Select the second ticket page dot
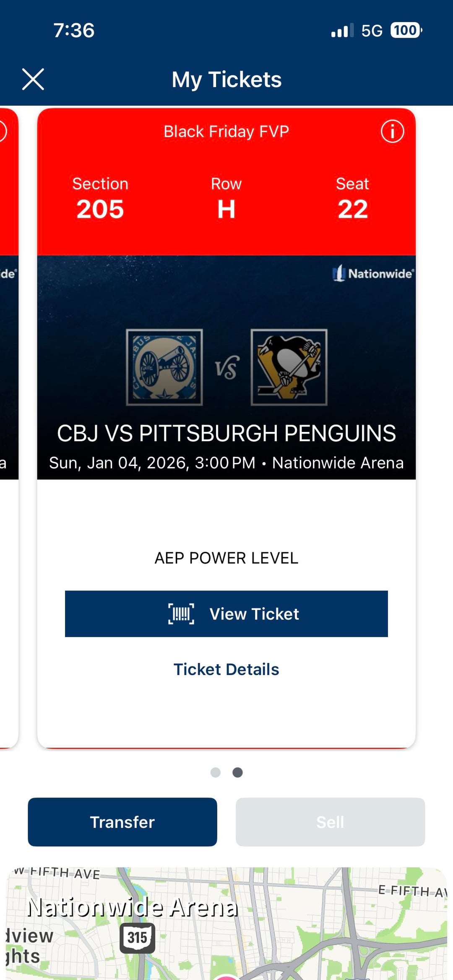This screenshot has height=980, width=453. [x=237, y=772]
